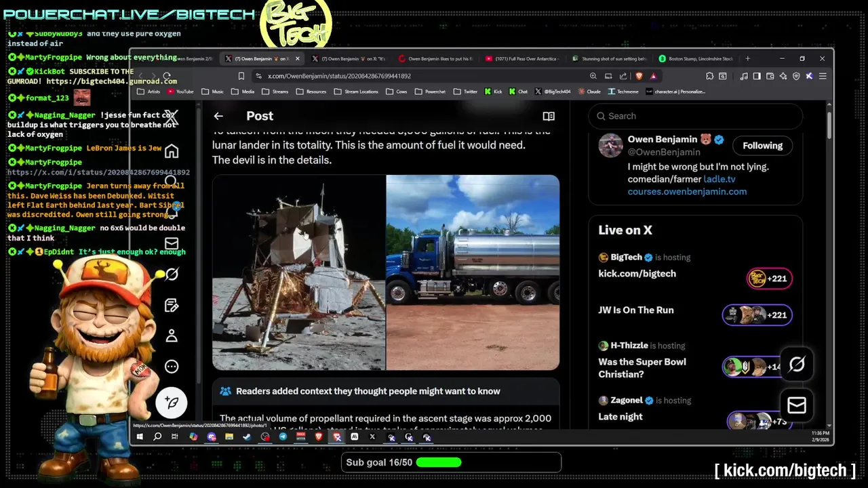Switch to the 'Owen Benjamin likes to put his' tab
Viewport: 868px width, 488px height.
[437, 59]
